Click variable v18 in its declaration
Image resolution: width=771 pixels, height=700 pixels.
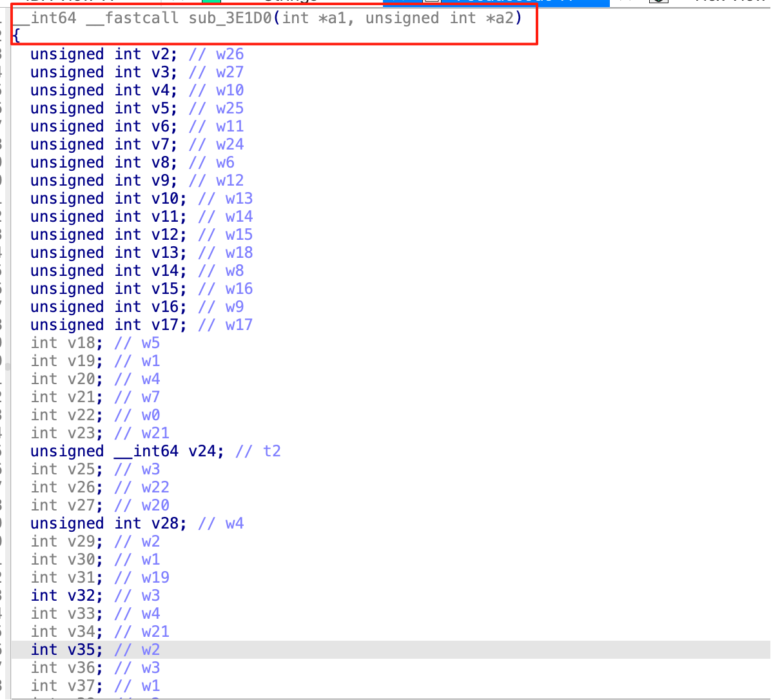click(x=81, y=343)
